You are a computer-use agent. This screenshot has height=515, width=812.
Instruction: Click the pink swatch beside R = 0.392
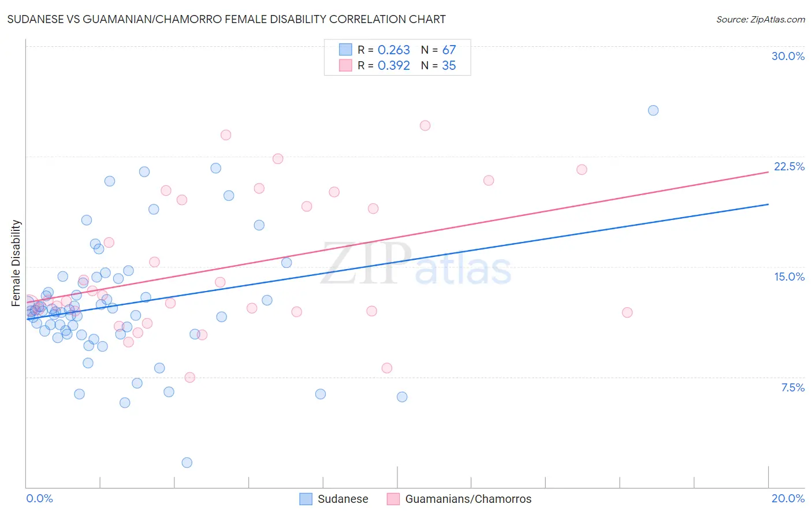point(345,65)
